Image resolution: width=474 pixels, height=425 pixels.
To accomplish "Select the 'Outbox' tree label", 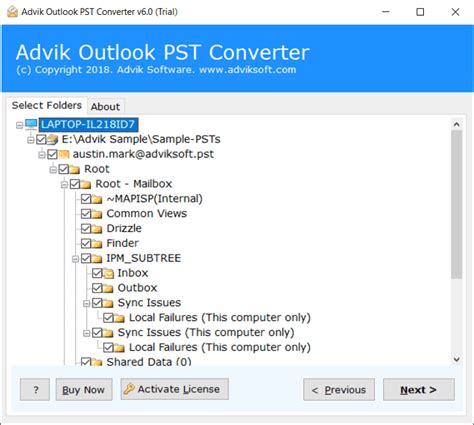I will (137, 288).
